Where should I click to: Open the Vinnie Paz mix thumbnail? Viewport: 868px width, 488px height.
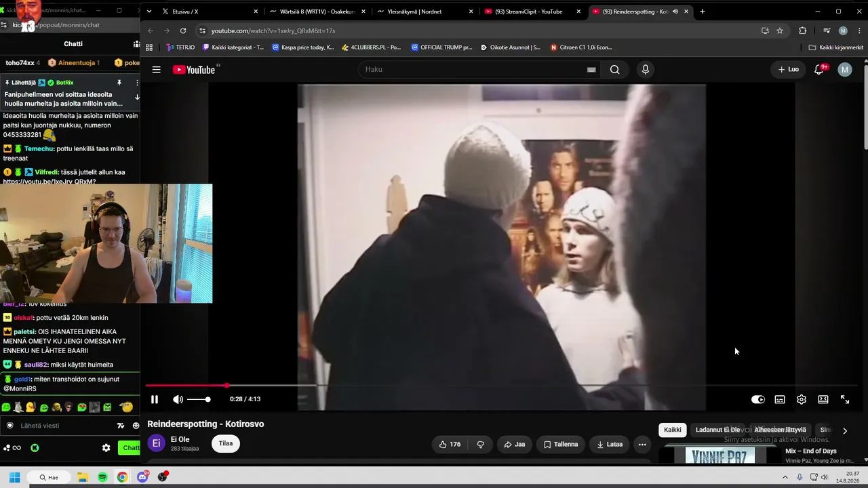(x=720, y=455)
